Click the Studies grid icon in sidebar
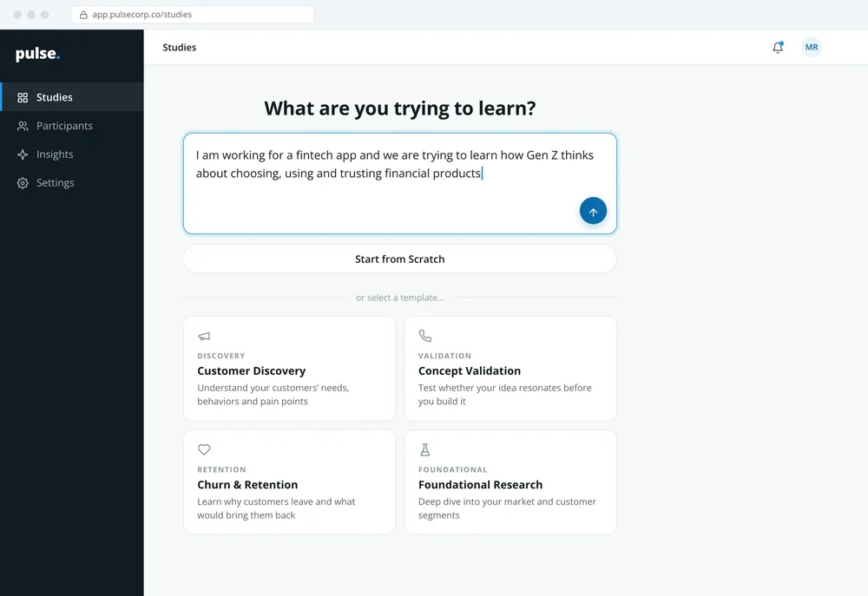Screen dimensions: 868x596 23,97
